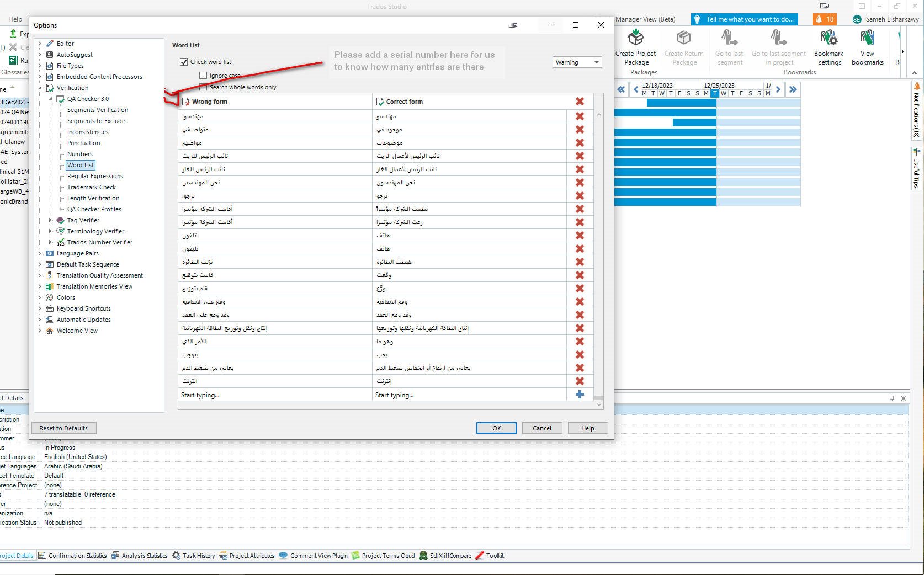Viewport: 924px width, 575px height.
Task: Open Task History tab
Action: pos(193,556)
